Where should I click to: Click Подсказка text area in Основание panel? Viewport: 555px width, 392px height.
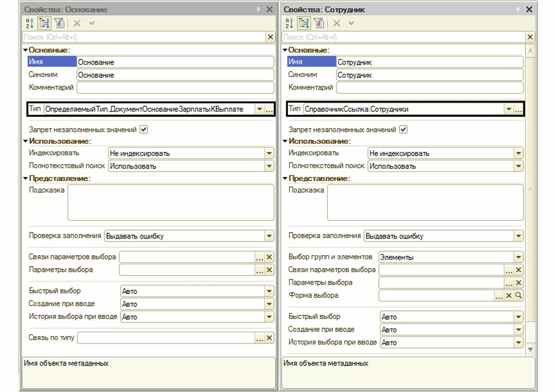(171, 202)
